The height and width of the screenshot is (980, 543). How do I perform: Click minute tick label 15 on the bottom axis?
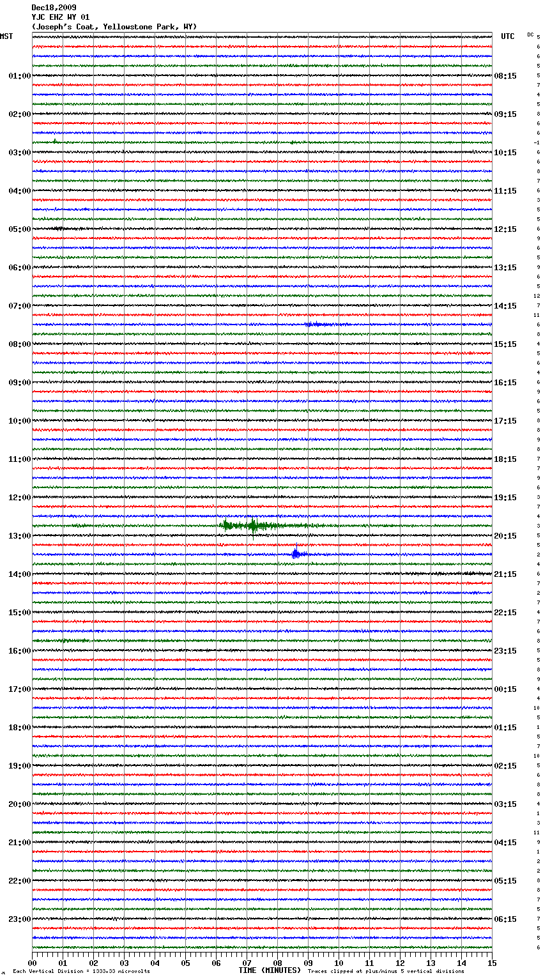pos(492,963)
